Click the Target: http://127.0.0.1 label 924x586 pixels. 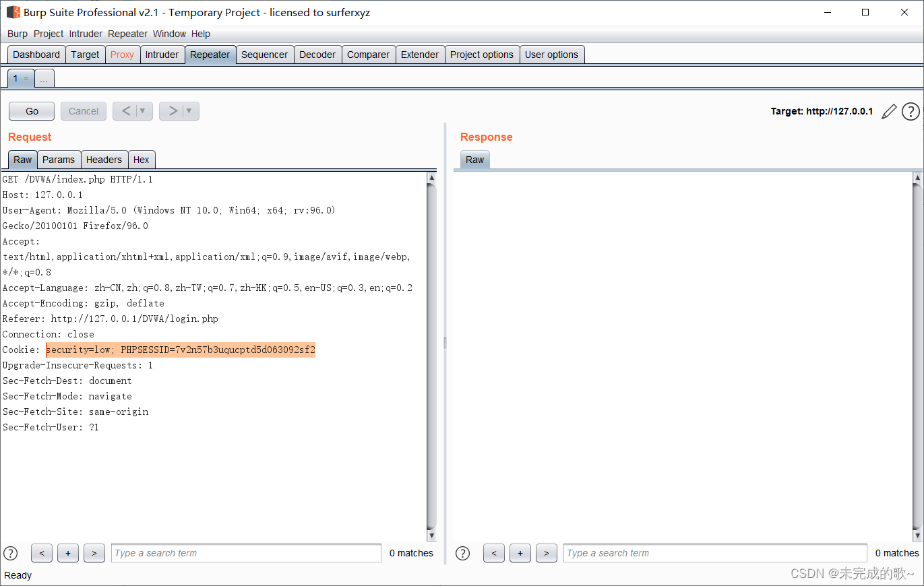pyautogui.click(x=822, y=112)
